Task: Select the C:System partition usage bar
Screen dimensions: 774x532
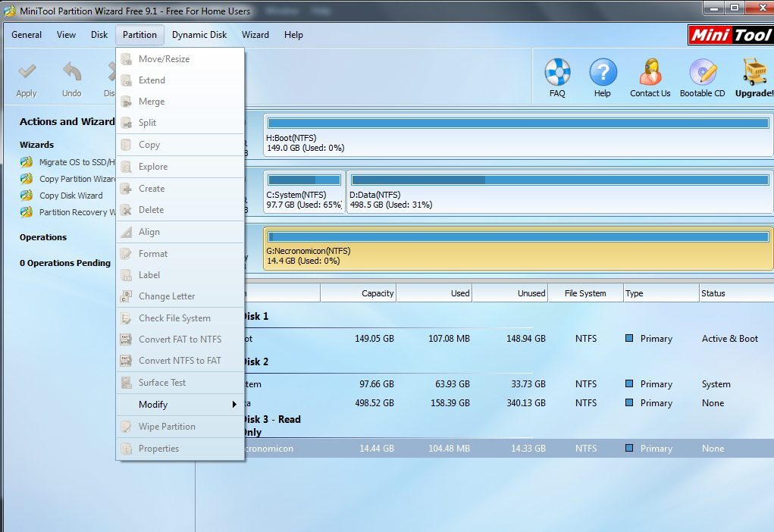Action: pyautogui.click(x=304, y=180)
